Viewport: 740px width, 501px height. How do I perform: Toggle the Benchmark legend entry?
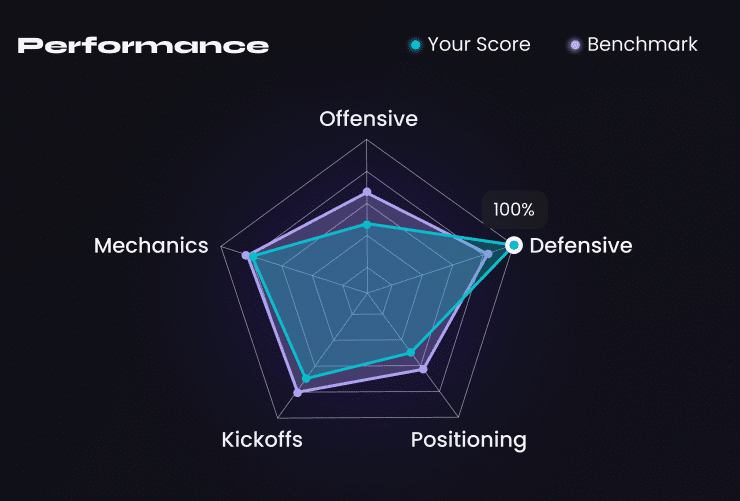633,45
